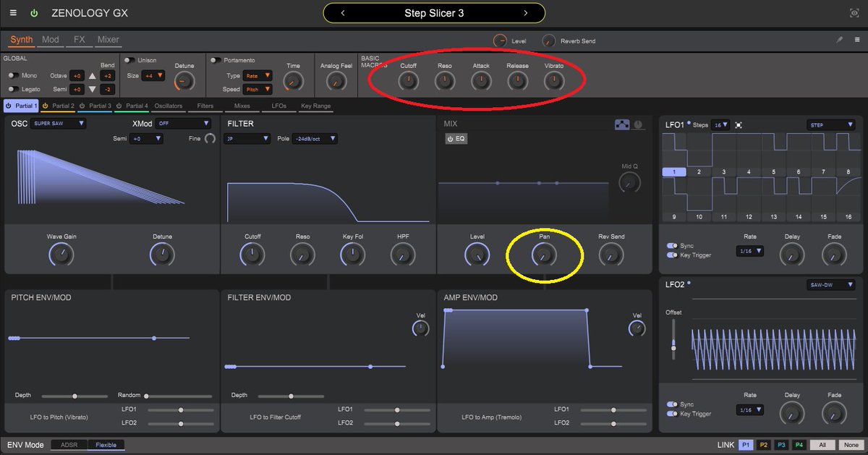This screenshot has width=868, height=455.
Task: Switch to the Mixer tab
Action: point(109,40)
